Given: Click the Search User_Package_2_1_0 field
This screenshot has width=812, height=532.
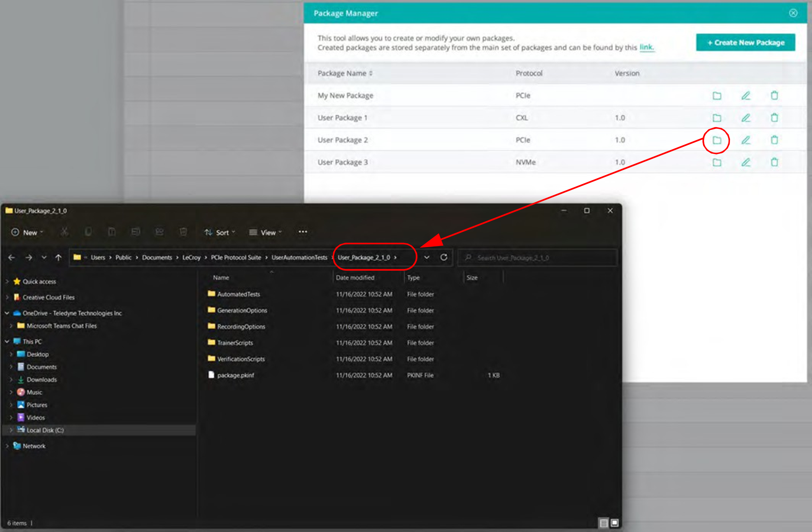Looking at the screenshot, I should [x=537, y=258].
